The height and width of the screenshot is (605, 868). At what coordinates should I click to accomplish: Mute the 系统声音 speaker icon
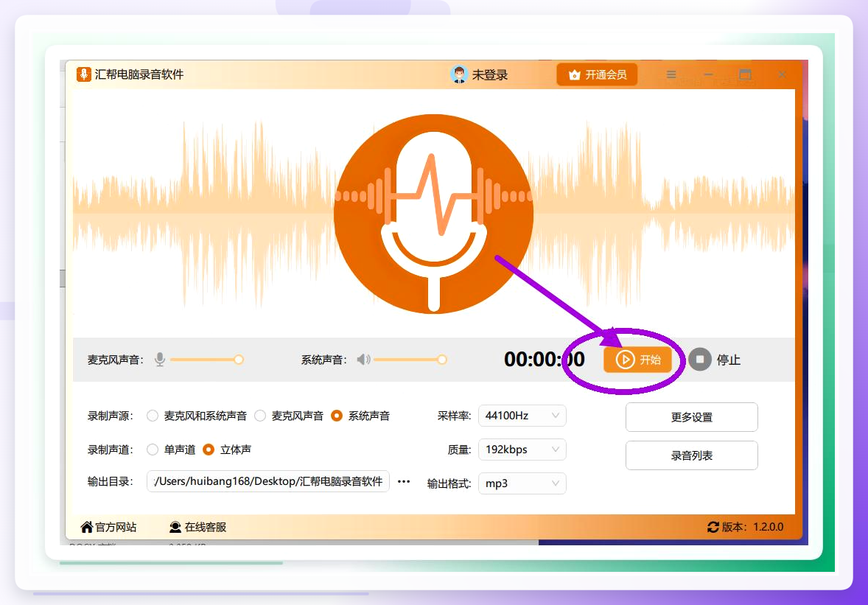[x=363, y=360]
